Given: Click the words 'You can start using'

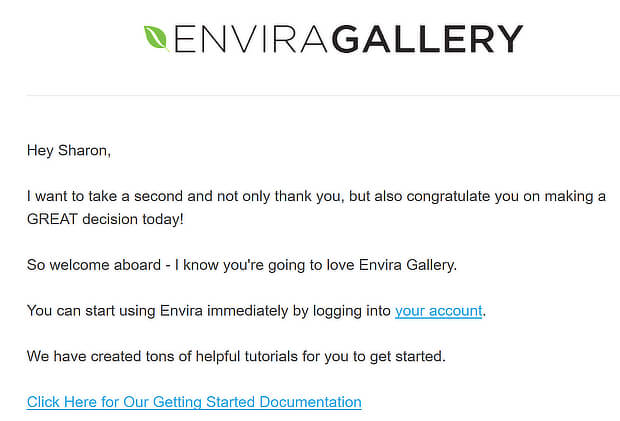Looking at the screenshot, I should [91, 311].
